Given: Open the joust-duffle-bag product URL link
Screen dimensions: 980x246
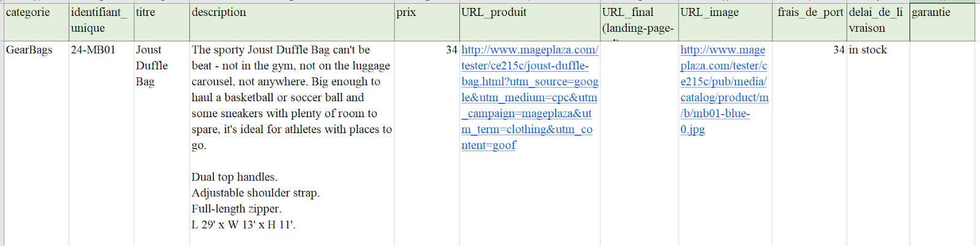Looking at the screenshot, I should [x=530, y=98].
